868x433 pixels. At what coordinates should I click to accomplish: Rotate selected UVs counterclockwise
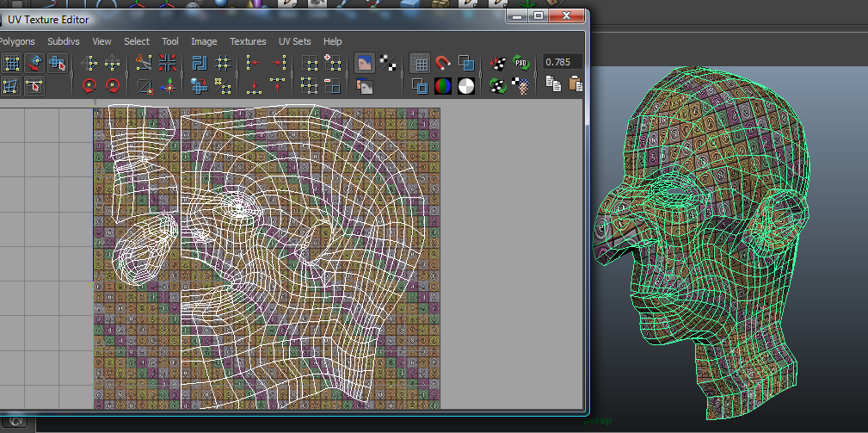pyautogui.click(x=89, y=85)
